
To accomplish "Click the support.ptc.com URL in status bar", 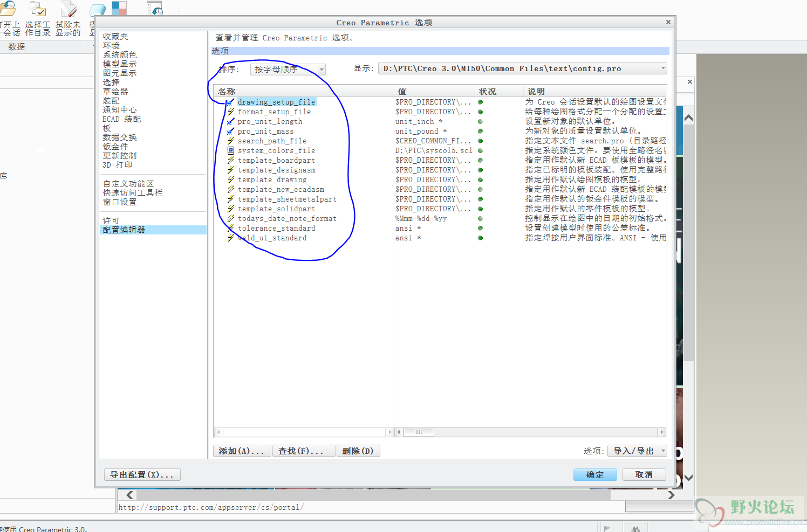I will pos(211,508).
